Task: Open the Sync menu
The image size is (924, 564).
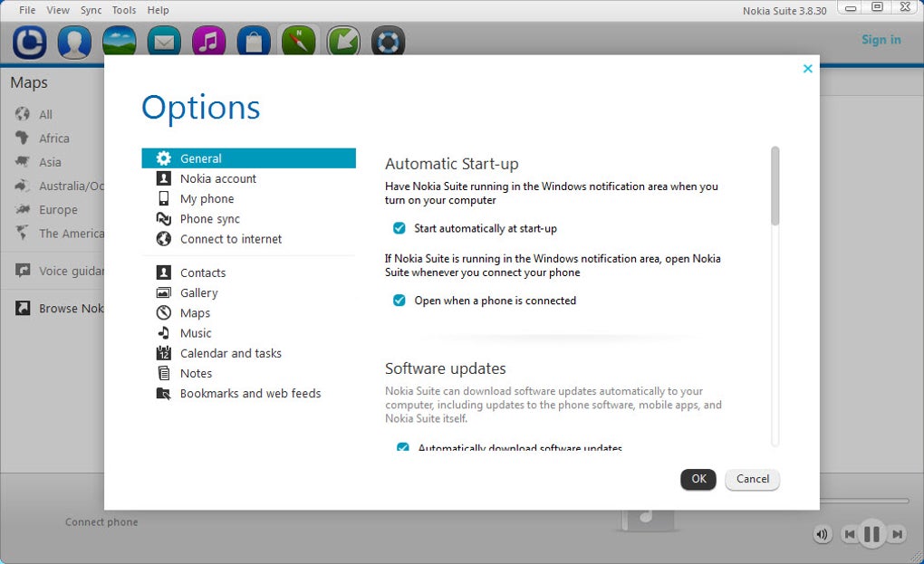Action: 91,10
